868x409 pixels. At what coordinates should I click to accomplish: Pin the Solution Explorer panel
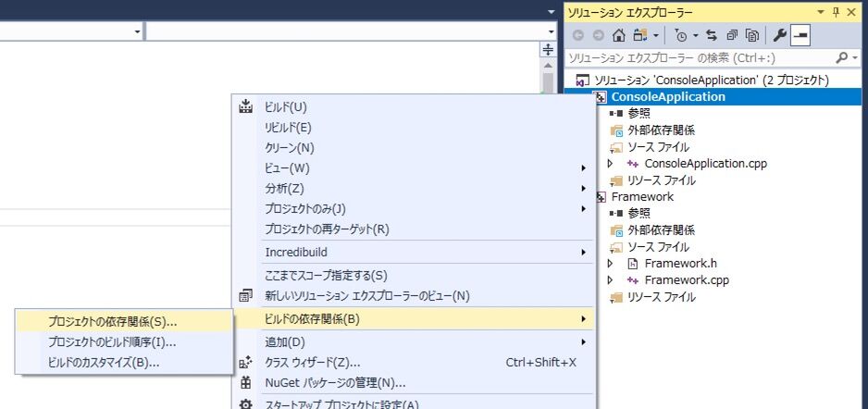tap(836, 12)
